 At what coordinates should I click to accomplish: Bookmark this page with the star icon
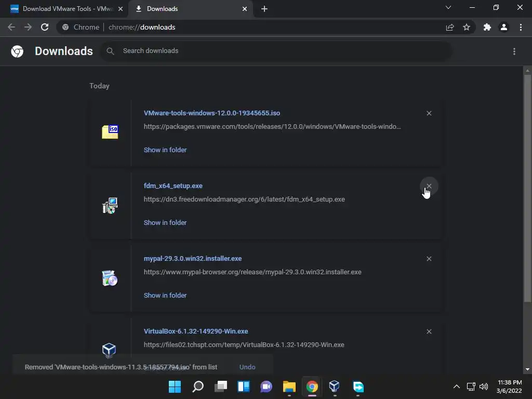467,27
